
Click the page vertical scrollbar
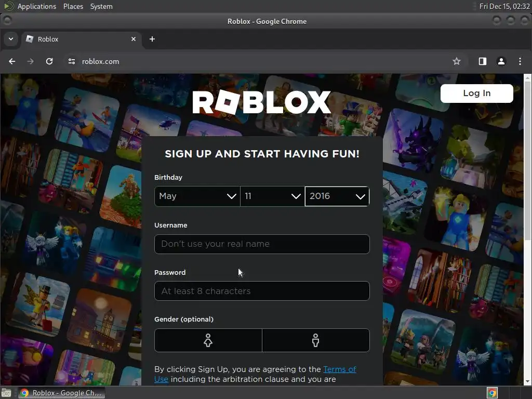[x=528, y=161]
